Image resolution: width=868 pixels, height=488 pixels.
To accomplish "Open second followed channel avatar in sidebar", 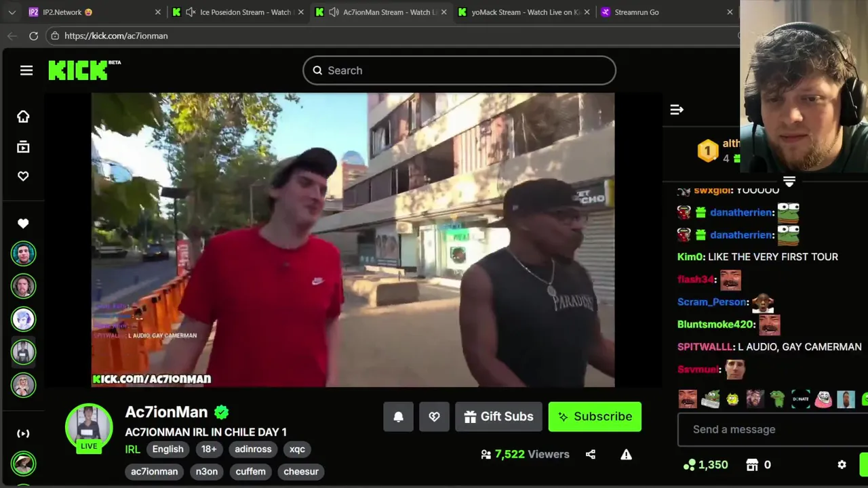I will click(23, 286).
